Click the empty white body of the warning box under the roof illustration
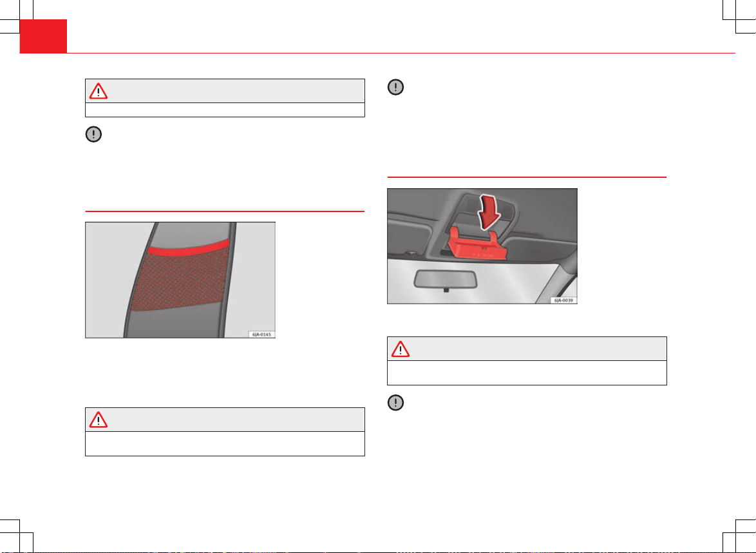The image size is (756, 553). point(527,373)
